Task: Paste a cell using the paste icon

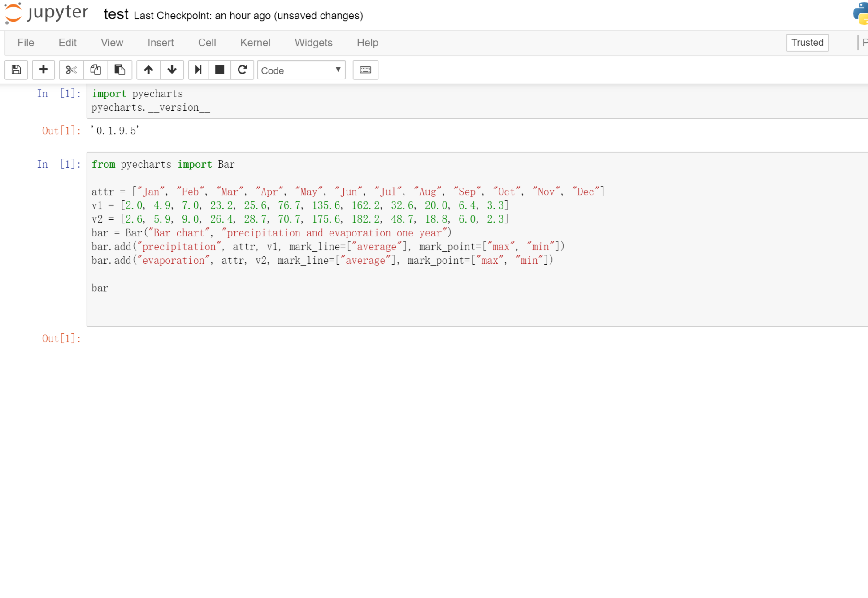Action: [x=119, y=70]
